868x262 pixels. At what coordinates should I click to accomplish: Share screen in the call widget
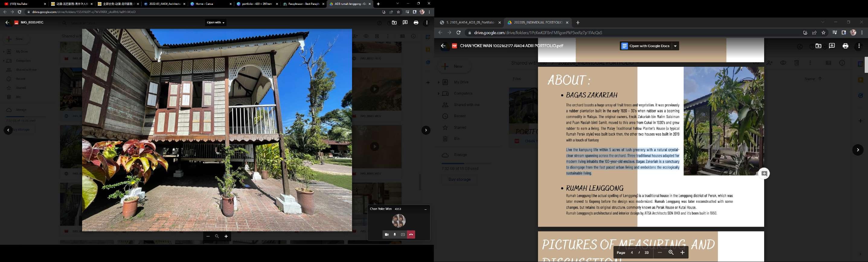(403, 235)
